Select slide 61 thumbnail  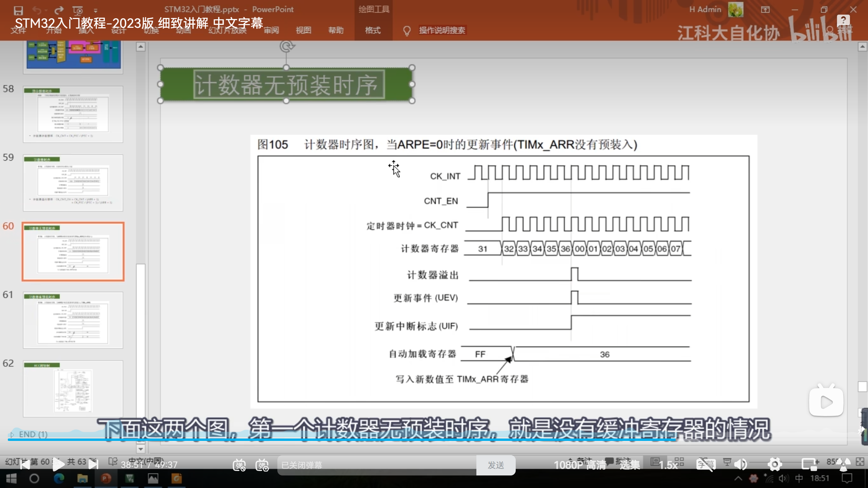(x=73, y=320)
